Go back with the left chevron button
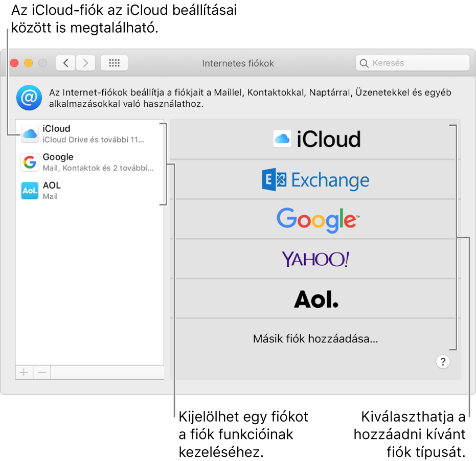Image resolution: width=476 pixels, height=461 pixels. click(x=65, y=63)
